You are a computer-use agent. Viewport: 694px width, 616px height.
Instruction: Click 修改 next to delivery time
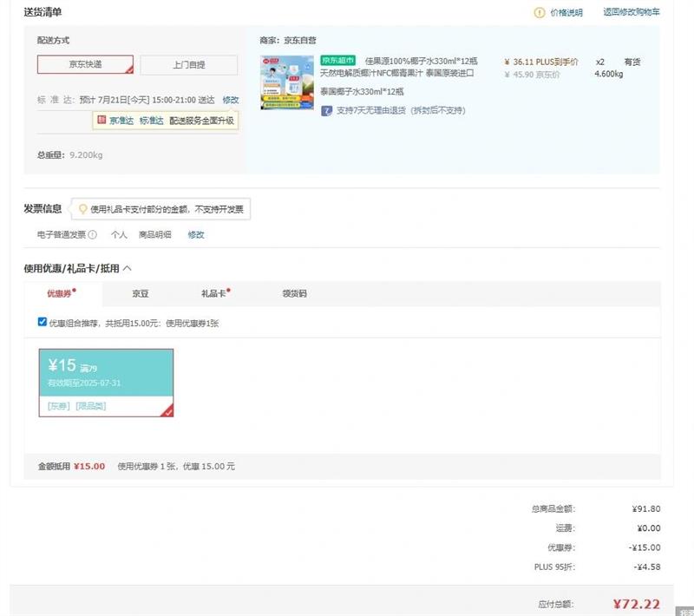point(230,100)
